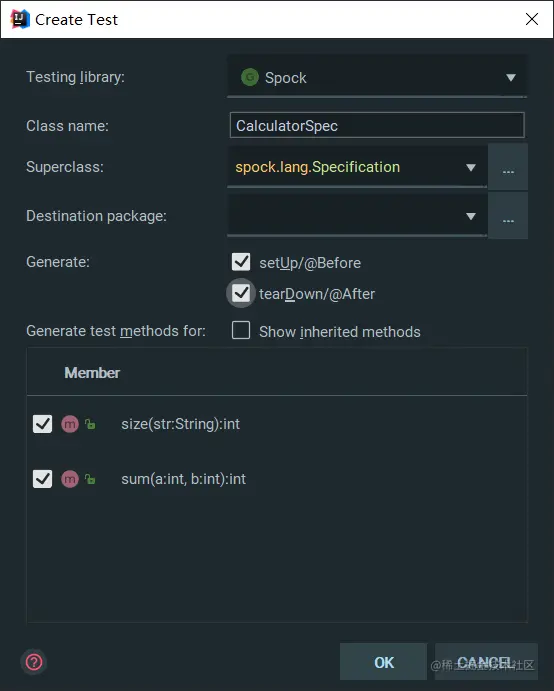The image size is (554, 691).
Task: Click the method icon beside sum(a:int, b:int):int
Action: click(x=70, y=479)
